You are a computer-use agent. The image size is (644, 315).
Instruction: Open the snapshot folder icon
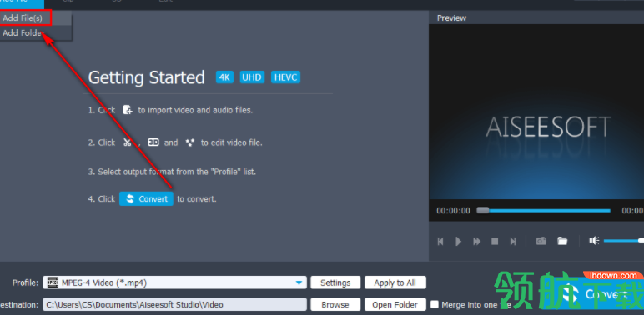[562, 241]
